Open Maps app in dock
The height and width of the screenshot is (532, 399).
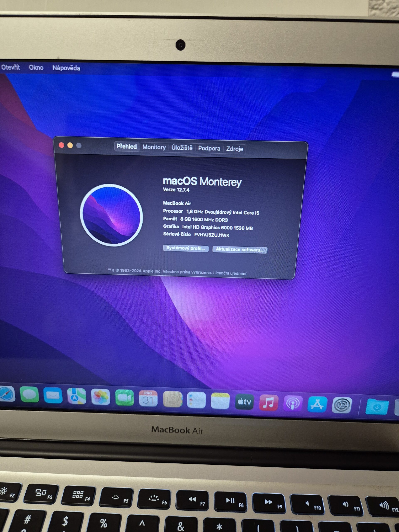pyautogui.click(x=76, y=396)
